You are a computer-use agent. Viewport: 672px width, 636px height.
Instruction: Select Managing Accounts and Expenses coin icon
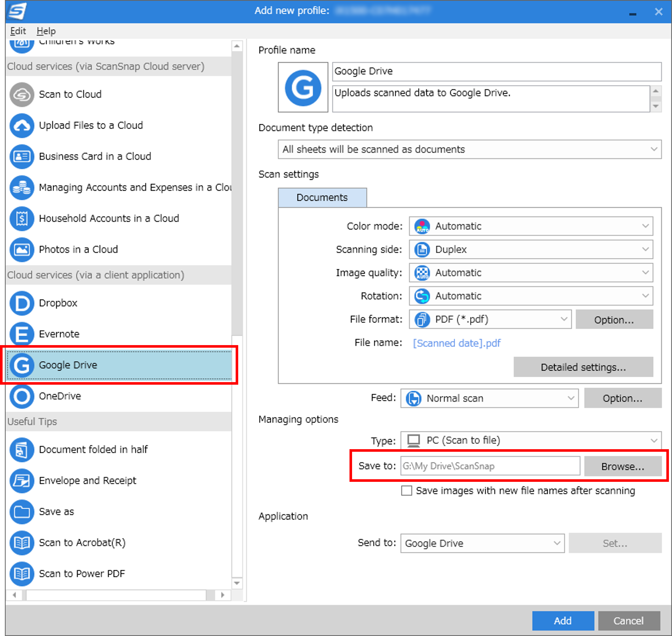22,188
